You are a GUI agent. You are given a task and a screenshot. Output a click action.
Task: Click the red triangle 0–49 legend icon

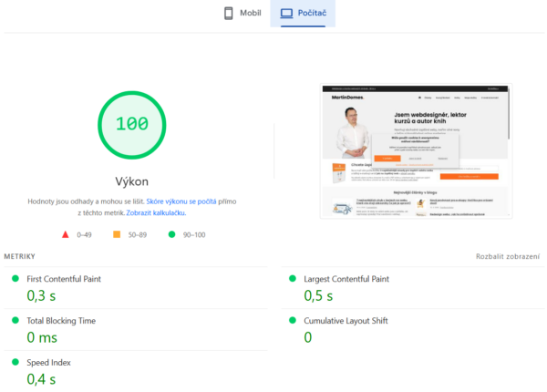[66, 234]
